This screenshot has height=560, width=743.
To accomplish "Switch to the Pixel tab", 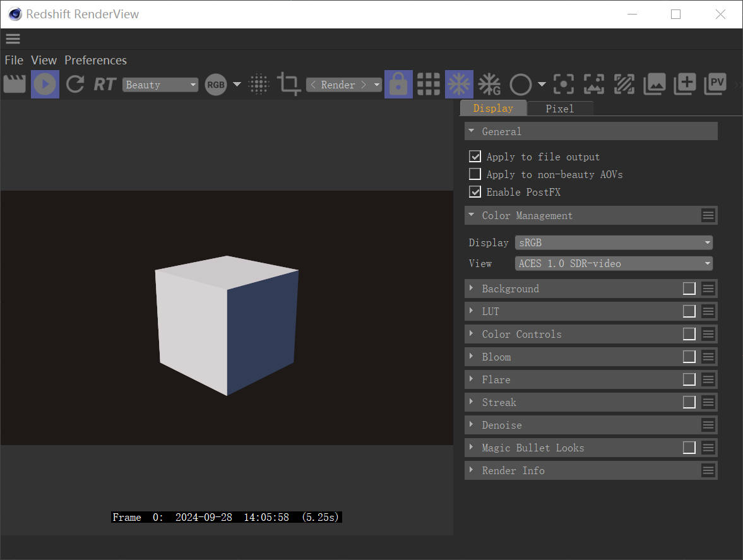I will pos(560,108).
